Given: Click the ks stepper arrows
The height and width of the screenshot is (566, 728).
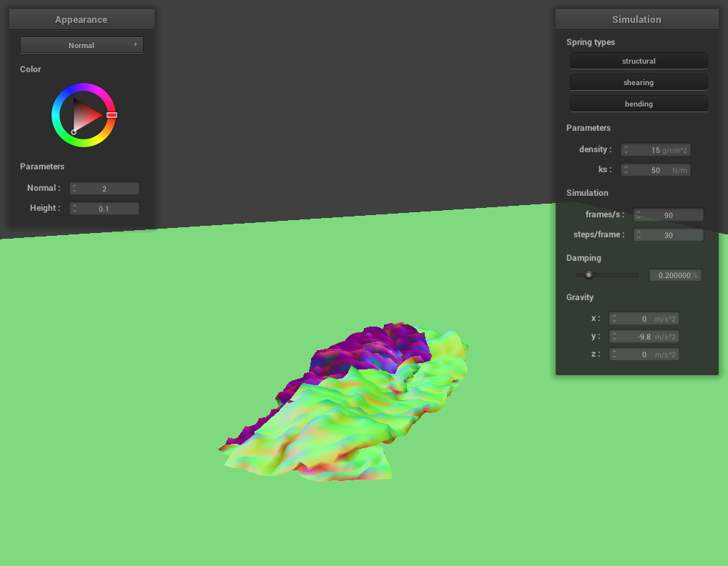Looking at the screenshot, I should (626, 170).
